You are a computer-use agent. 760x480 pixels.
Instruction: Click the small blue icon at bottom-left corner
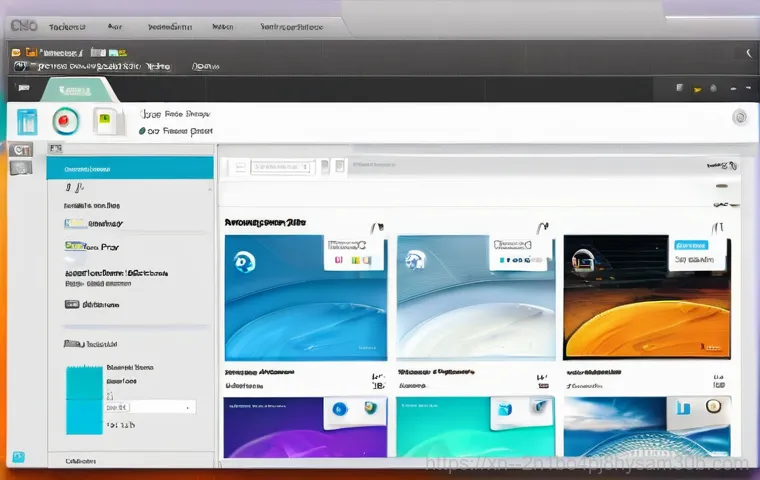[19, 458]
